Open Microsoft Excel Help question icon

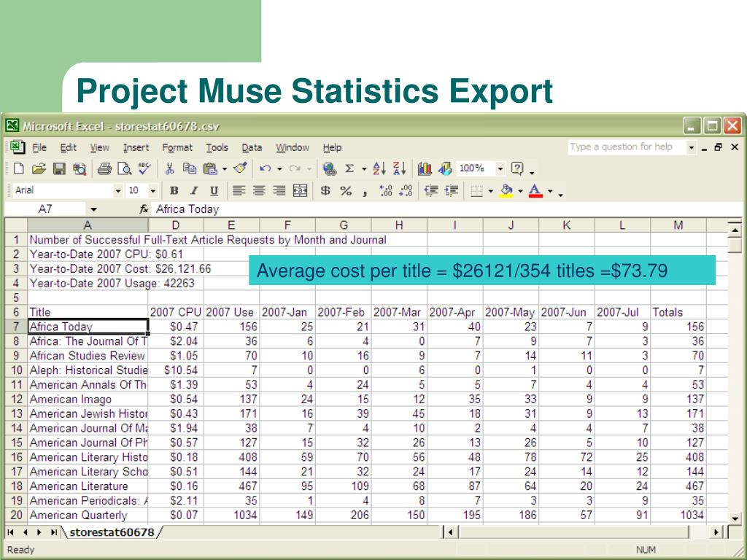click(517, 168)
